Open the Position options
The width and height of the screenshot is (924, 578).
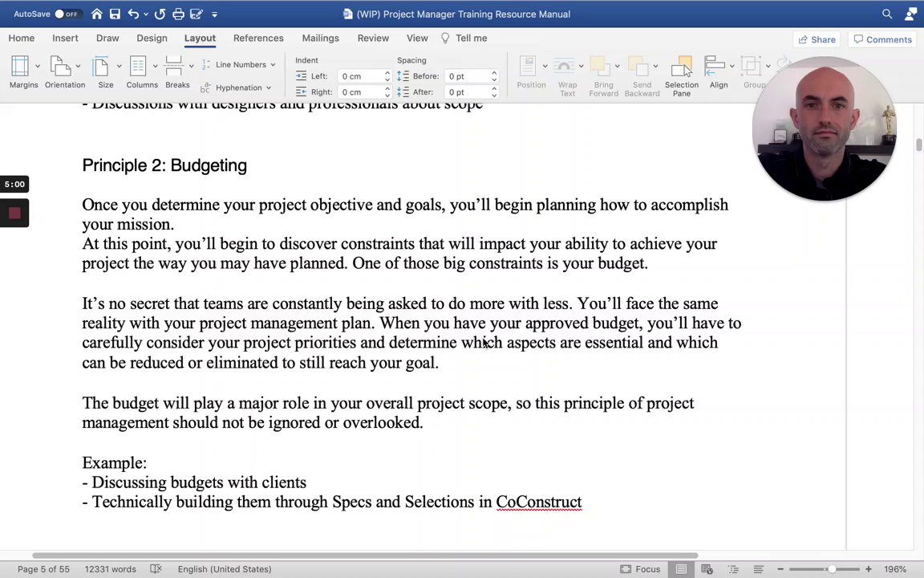(532, 72)
